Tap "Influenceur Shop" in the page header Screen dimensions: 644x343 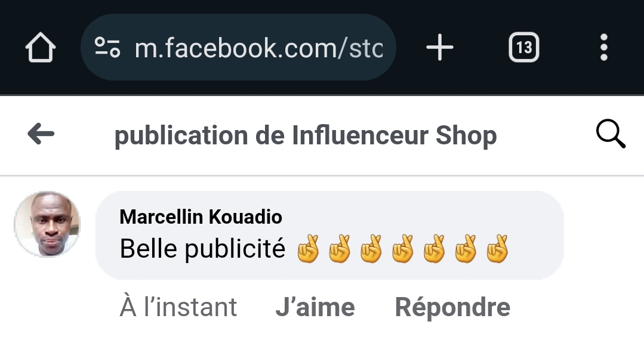coord(394,136)
